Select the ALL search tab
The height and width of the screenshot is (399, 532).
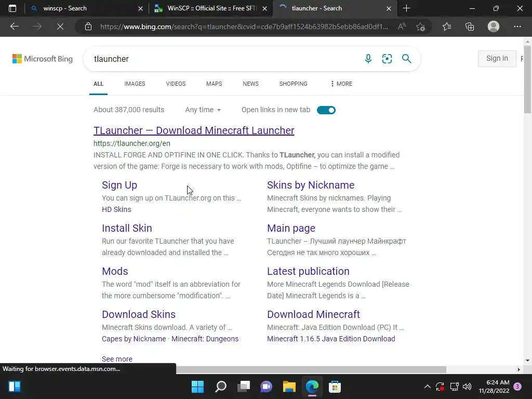pos(98,84)
